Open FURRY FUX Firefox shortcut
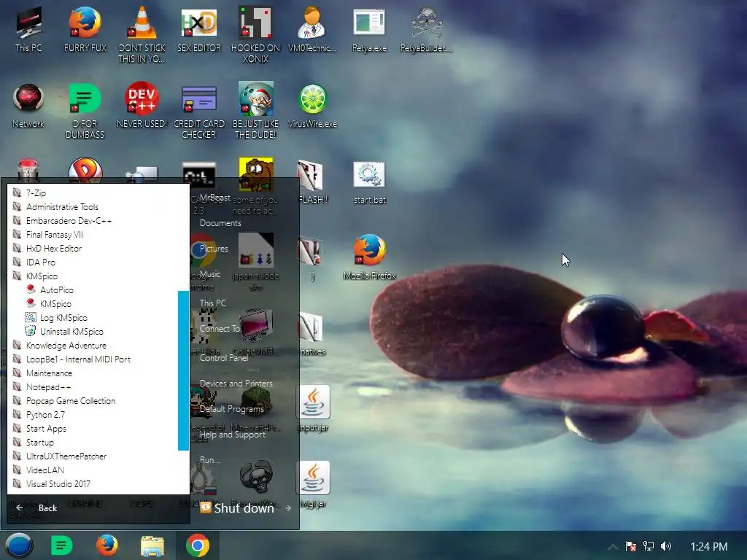This screenshot has height=560, width=747. coord(85,29)
